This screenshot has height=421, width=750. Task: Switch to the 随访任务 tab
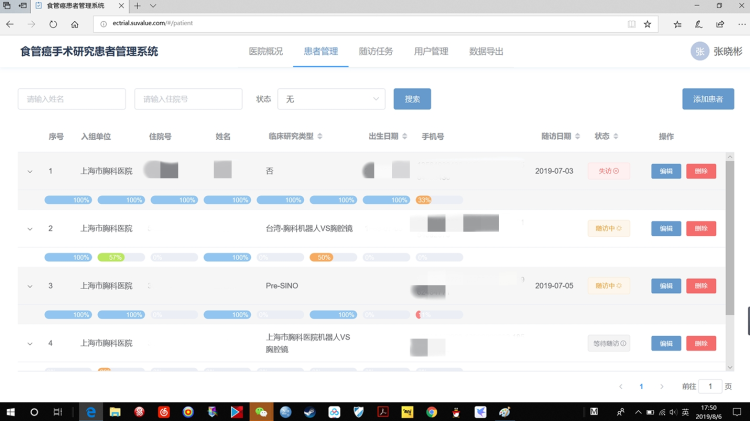pyautogui.click(x=375, y=51)
